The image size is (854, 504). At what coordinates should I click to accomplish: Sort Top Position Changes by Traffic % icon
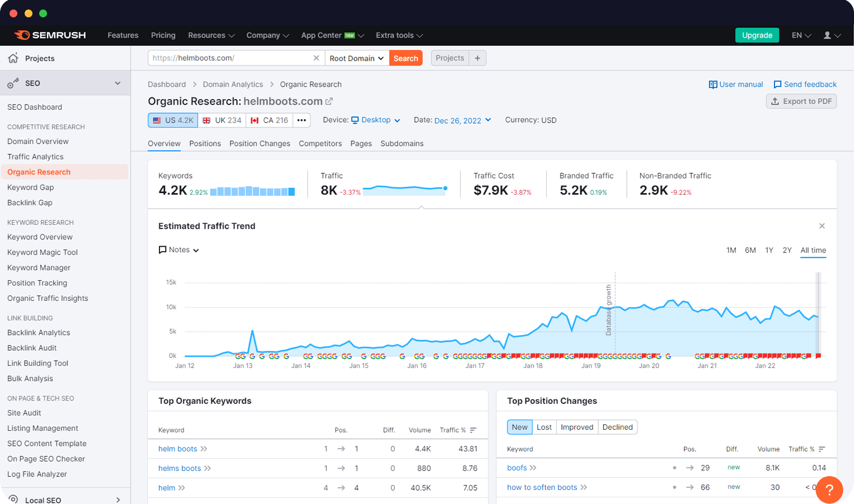822,449
